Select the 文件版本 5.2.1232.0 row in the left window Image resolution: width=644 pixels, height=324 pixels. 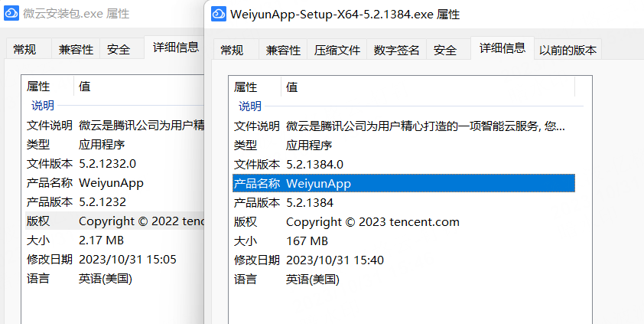[x=107, y=163]
